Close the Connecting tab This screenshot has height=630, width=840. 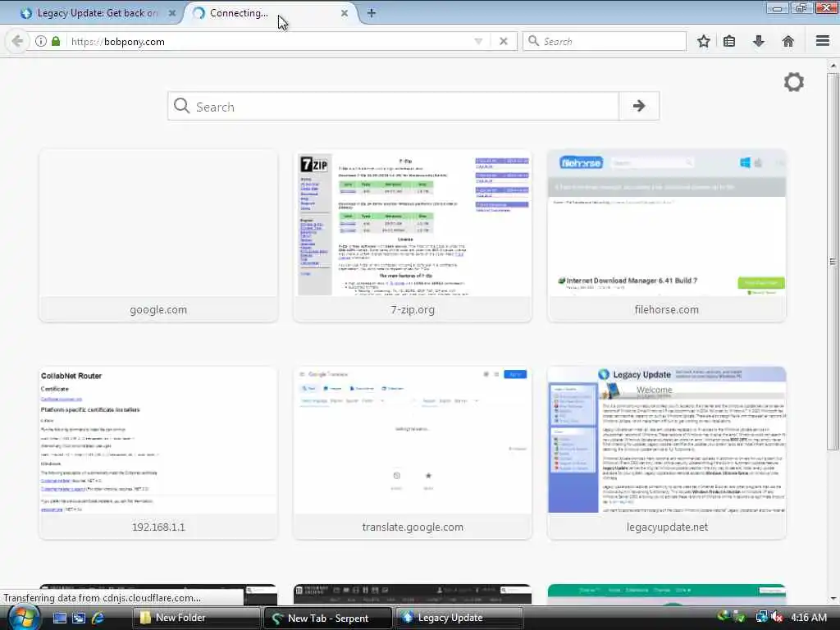[345, 13]
